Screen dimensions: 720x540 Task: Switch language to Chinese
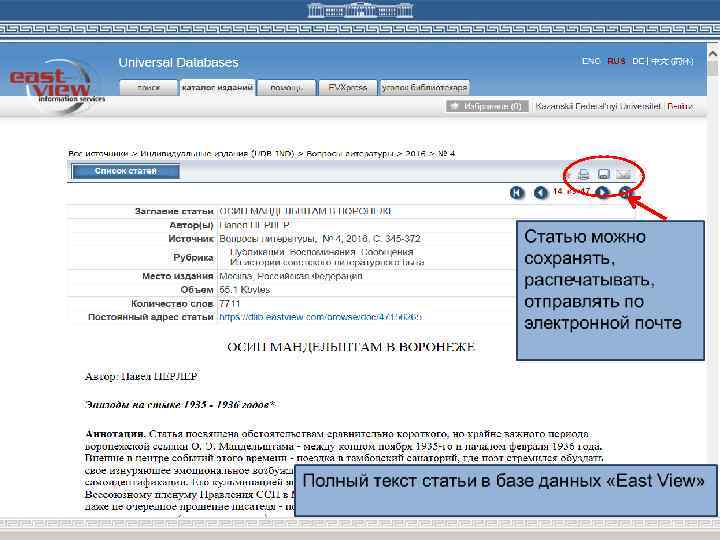tap(672, 61)
